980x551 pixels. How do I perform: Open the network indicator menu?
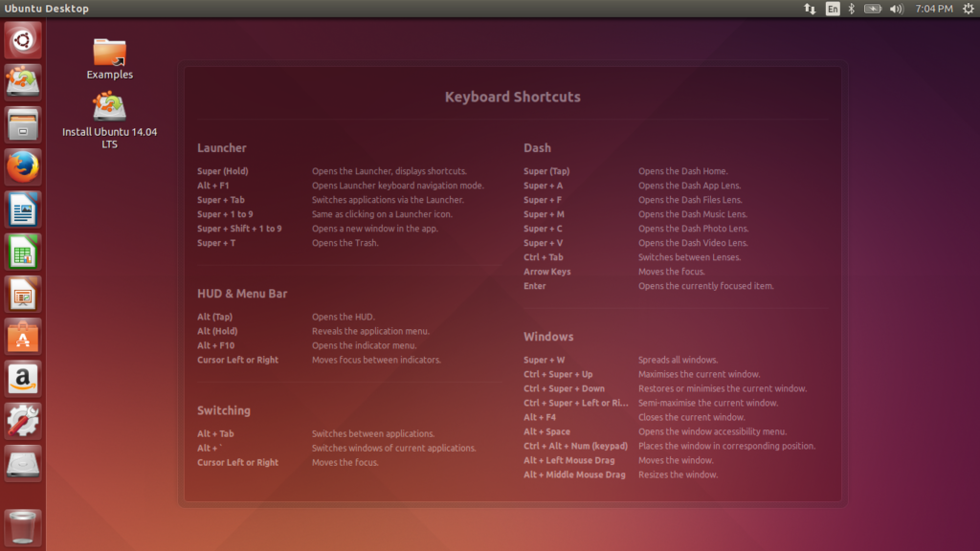(x=810, y=9)
